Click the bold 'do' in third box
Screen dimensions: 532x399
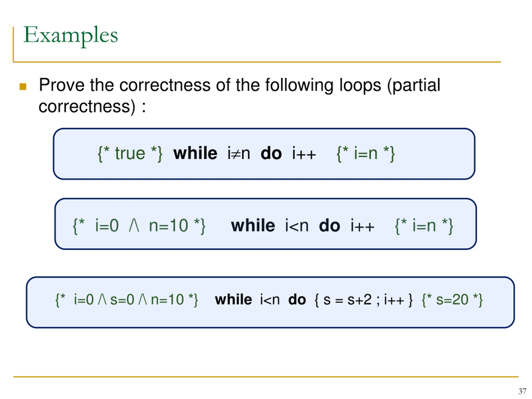297,299
